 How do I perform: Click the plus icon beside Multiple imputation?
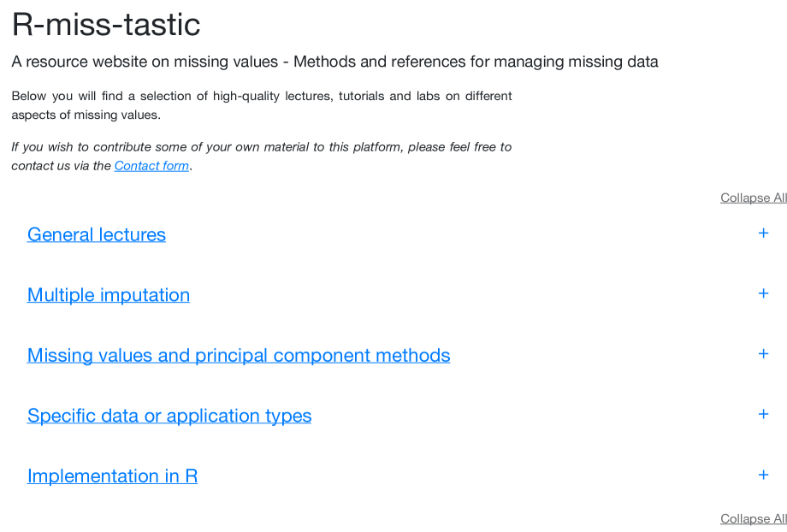[763, 293]
